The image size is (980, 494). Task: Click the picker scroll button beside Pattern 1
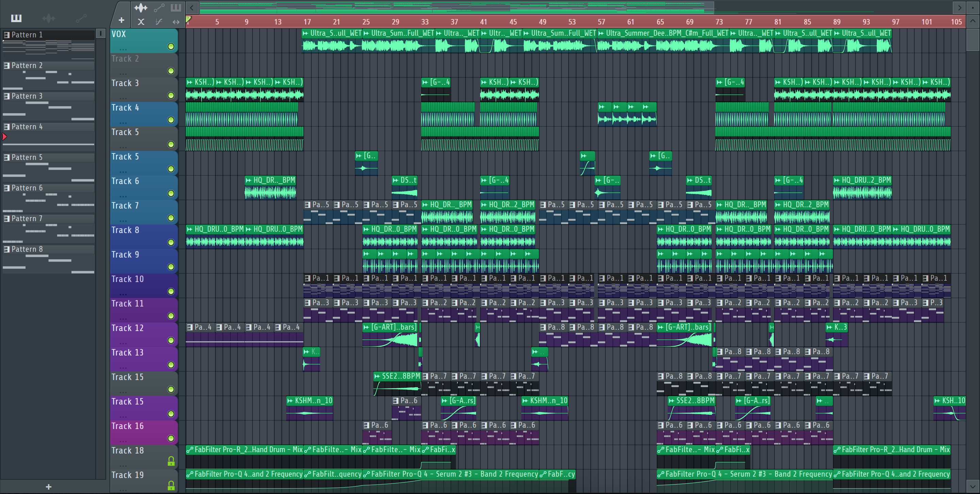[x=100, y=33]
